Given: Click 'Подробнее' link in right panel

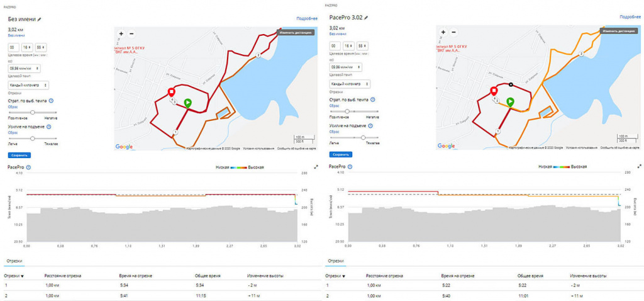Looking at the screenshot, I should [x=630, y=17].
